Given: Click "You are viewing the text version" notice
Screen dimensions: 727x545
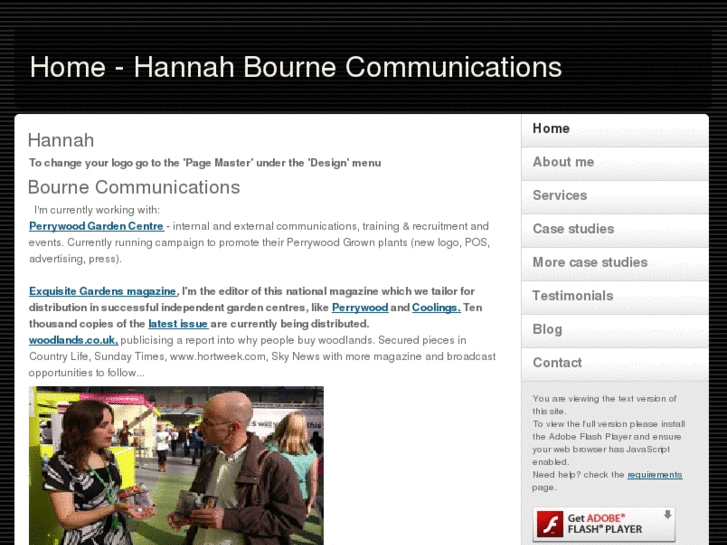Looking at the screenshot, I should [604, 405].
